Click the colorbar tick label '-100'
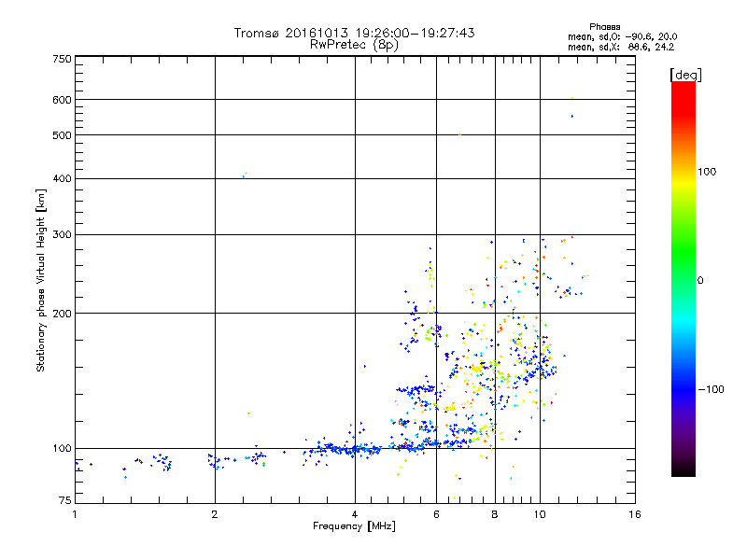The width and height of the screenshot is (747, 560). (711, 389)
